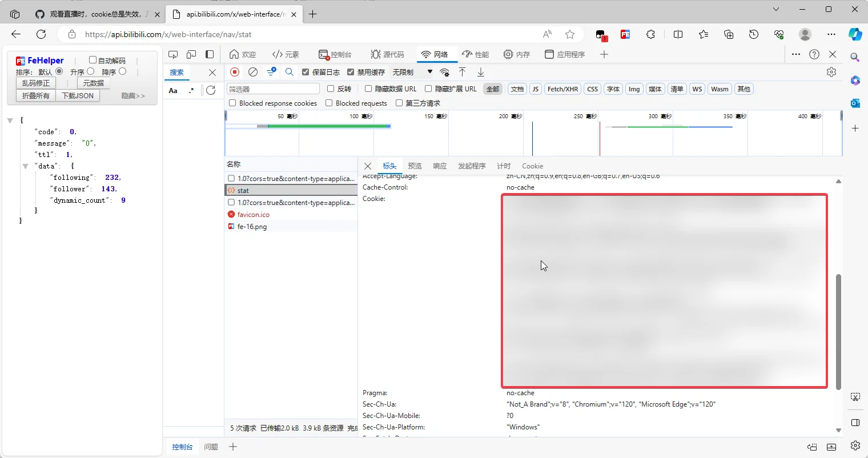Click the 筛选器 filter input field
The image size is (868, 458).
(x=273, y=89)
